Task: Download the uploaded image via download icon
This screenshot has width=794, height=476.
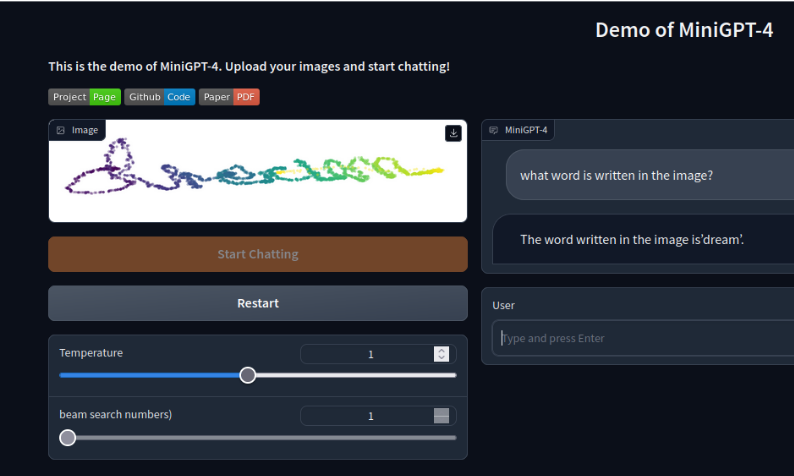Action: click(x=453, y=133)
